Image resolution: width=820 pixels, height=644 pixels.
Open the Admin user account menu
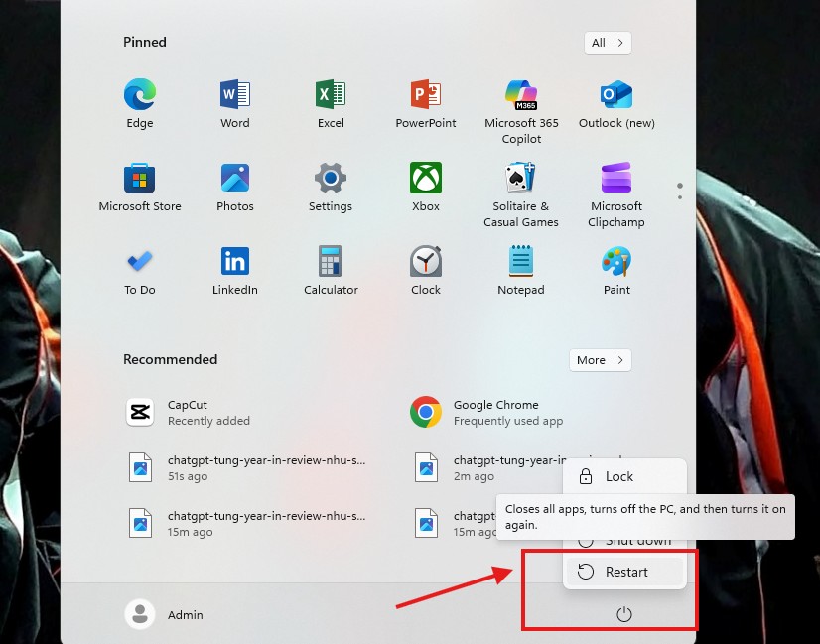click(x=165, y=615)
